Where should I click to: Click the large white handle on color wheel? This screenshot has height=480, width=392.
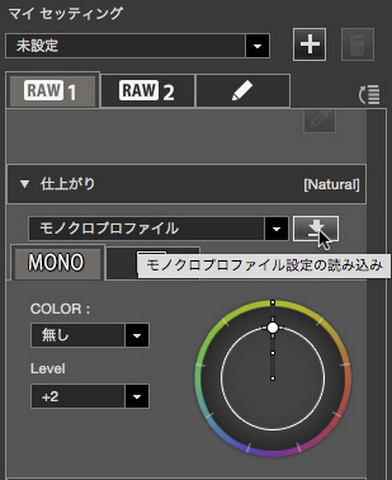(273, 328)
